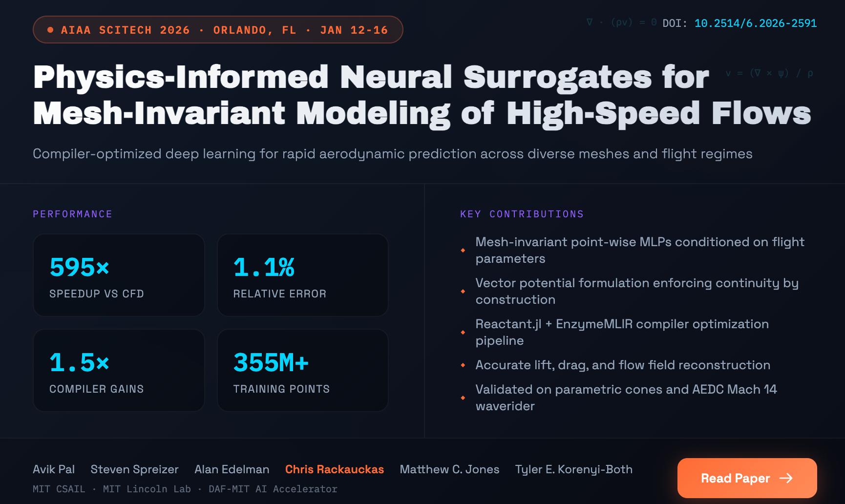Click author name Matthew C. Jones
The width and height of the screenshot is (845, 504).
pos(449,469)
